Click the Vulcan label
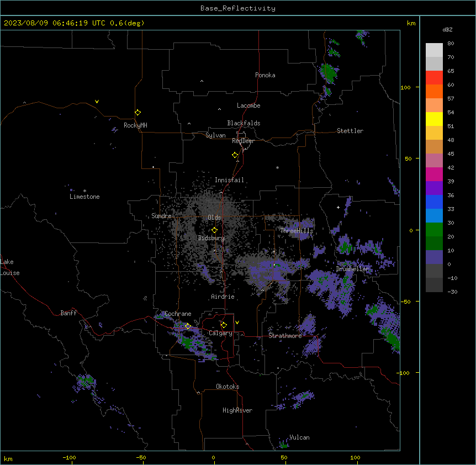The height and width of the screenshot is (465, 476). 300,437
